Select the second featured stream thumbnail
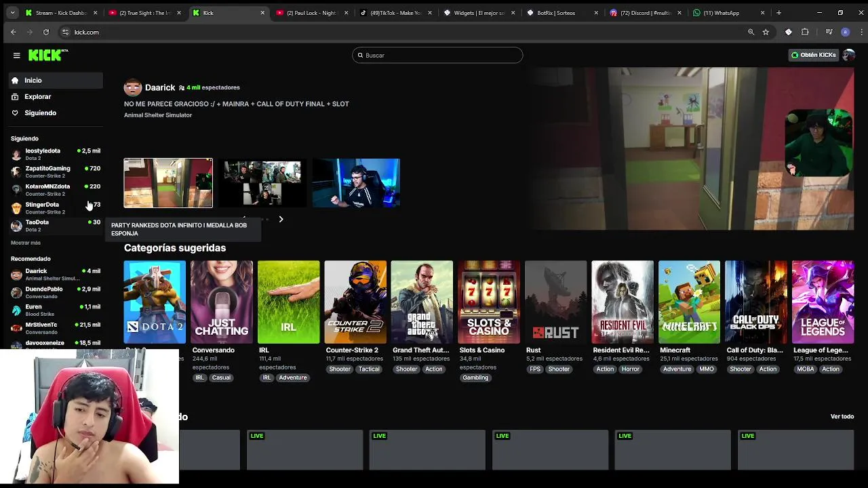Image resolution: width=868 pixels, height=488 pixels. (x=262, y=183)
